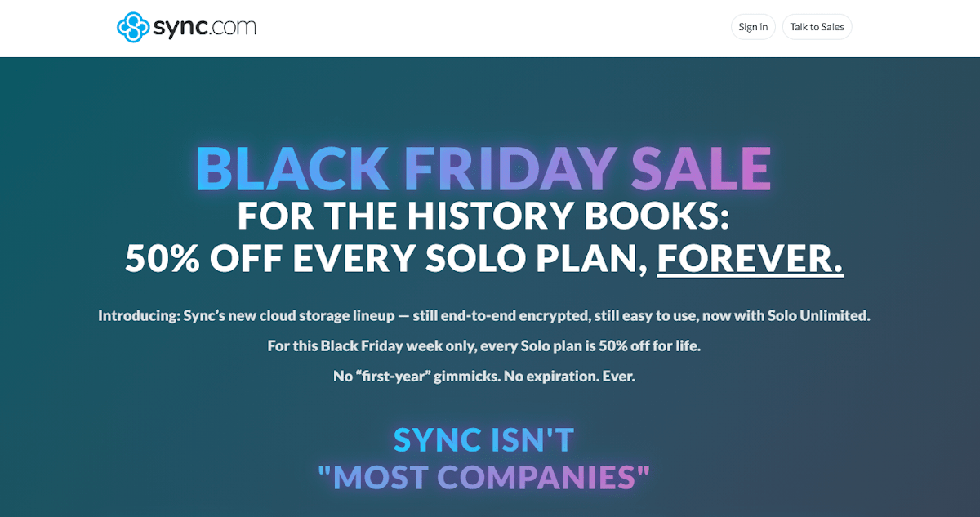The height and width of the screenshot is (517, 980).
Task: Click the Sign in button
Action: tap(752, 26)
